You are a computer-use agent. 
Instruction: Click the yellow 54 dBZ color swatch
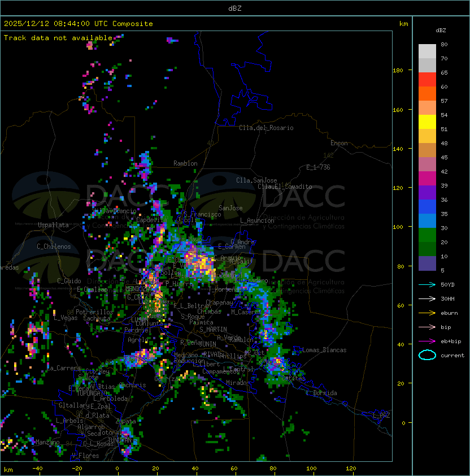pos(427,122)
